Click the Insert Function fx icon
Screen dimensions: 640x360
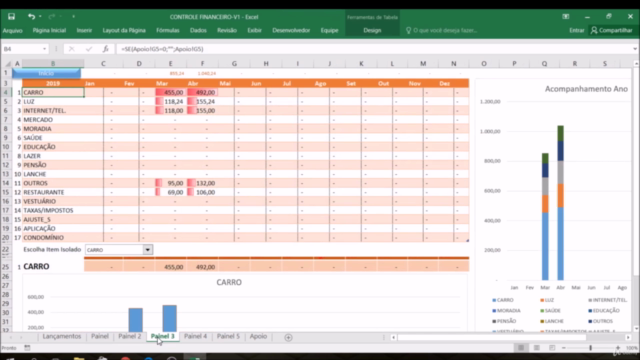pos(106,49)
